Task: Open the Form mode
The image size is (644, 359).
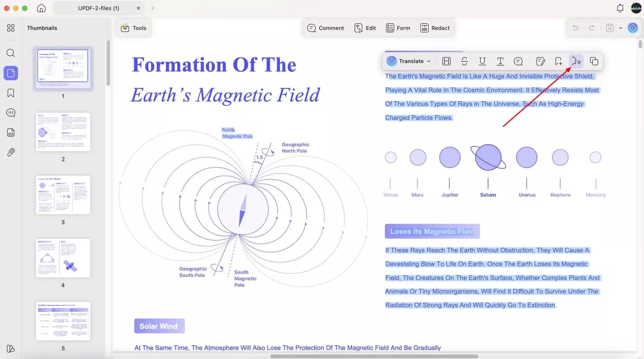Action: tap(398, 28)
